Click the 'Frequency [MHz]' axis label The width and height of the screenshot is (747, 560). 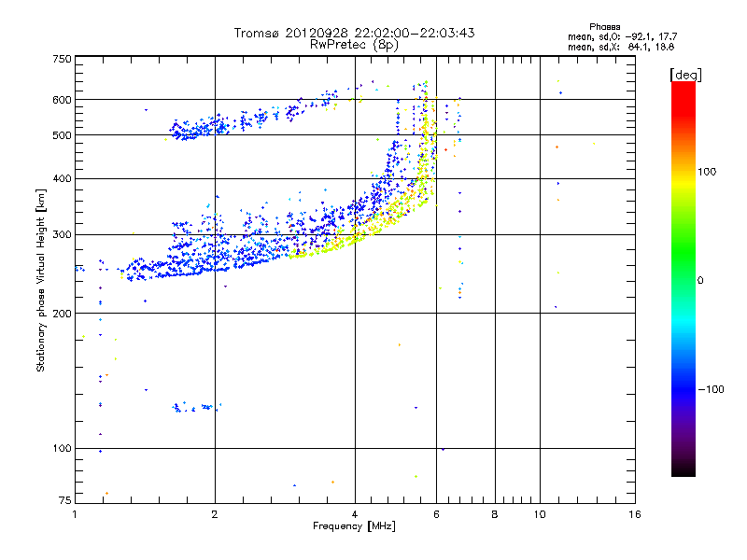(354, 526)
